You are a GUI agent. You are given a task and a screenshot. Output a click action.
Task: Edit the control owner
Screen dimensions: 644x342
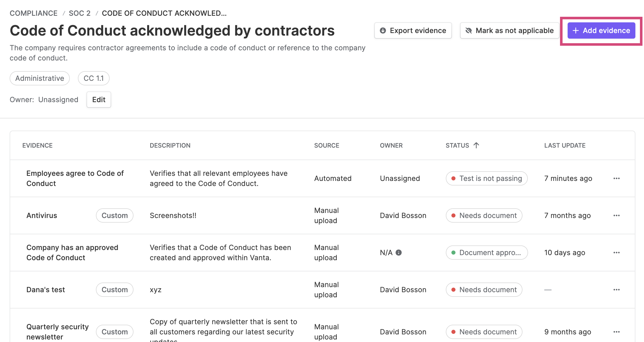99,100
